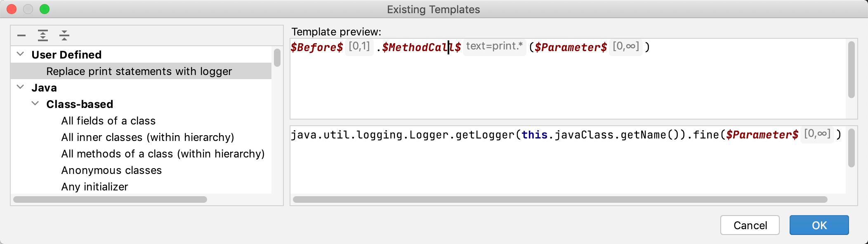Viewport: 868px width, 244px height.
Task: Click the Cancel button
Action: 750,225
